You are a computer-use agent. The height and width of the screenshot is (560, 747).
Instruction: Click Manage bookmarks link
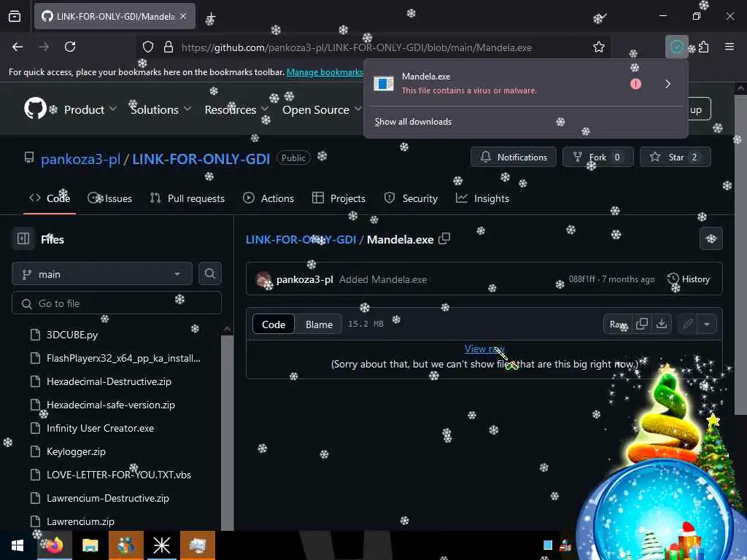tap(325, 72)
